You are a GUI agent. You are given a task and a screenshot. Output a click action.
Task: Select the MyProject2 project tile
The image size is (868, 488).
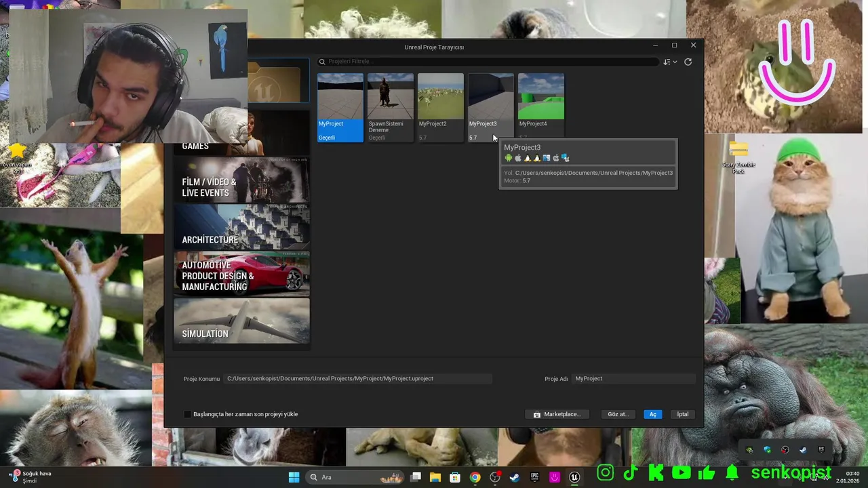441,107
